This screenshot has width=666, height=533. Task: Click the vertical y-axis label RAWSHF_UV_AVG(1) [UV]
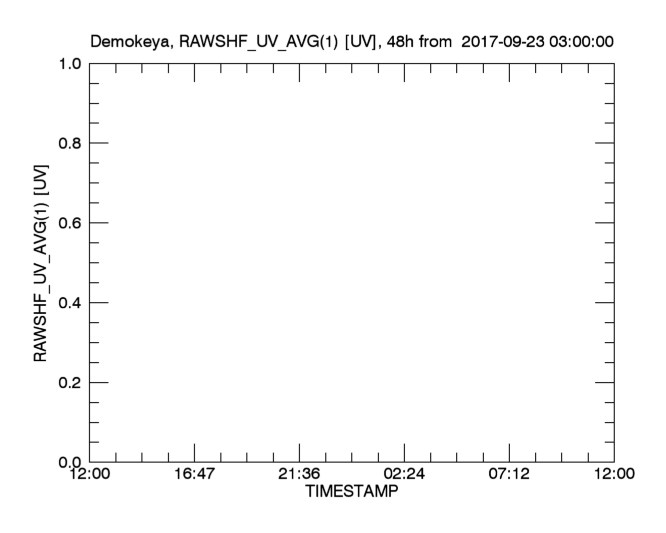pyautogui.click(x=41, y=262)
